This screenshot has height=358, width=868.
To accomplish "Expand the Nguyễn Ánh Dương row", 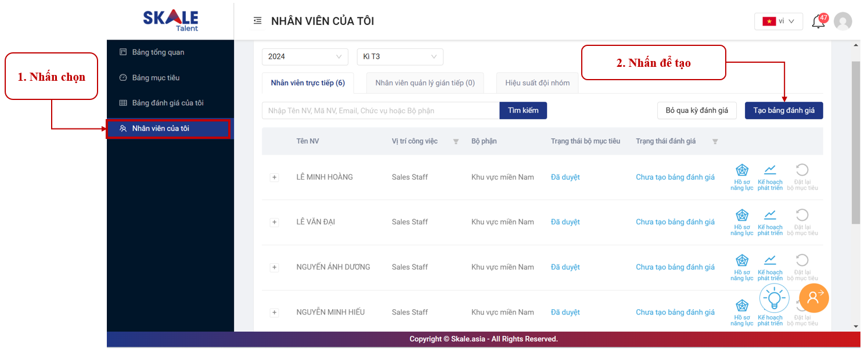I will 275,267.
